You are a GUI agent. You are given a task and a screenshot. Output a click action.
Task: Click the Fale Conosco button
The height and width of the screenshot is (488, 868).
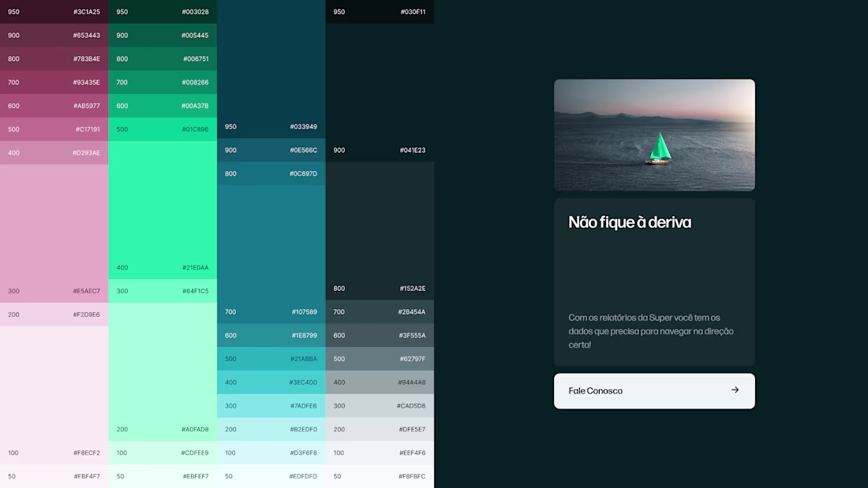[x=654, y=391]
